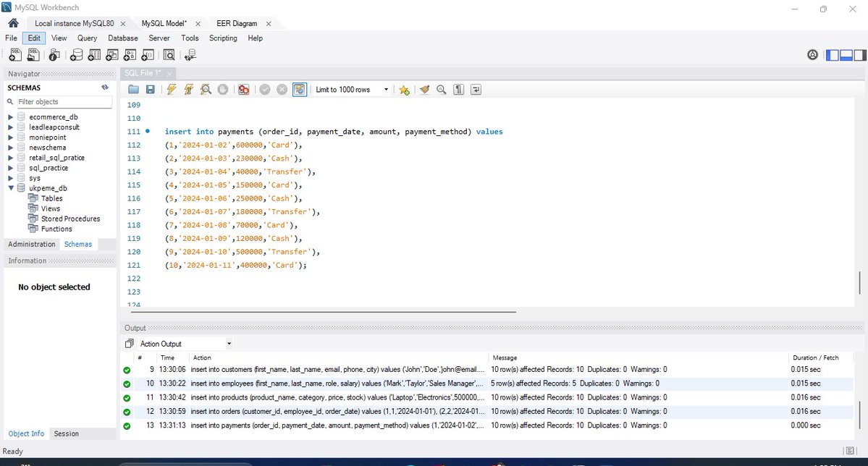Screen dimensions: 868x466
Task: Toggle auto-commit stop-on-error setting
Action: tap(244, 89)
